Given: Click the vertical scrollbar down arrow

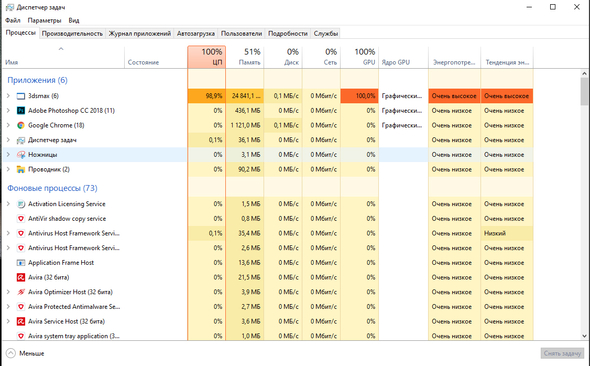Looking at the screenshot, I should point(584,336).
